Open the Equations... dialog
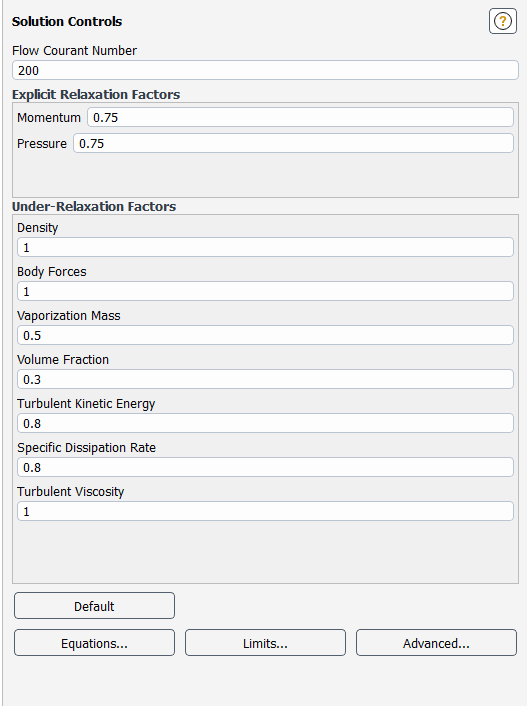Screen dimensions: 527x706 pyautogui.click(x=94, y=643)
